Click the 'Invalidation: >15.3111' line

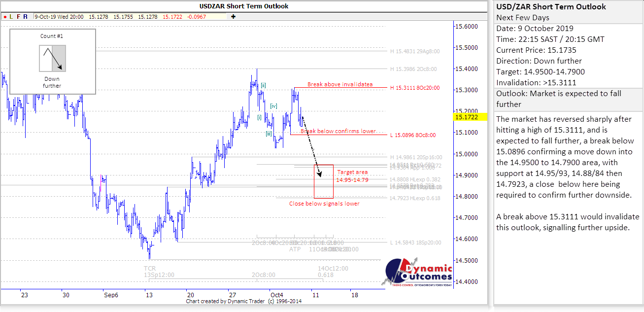536,83
